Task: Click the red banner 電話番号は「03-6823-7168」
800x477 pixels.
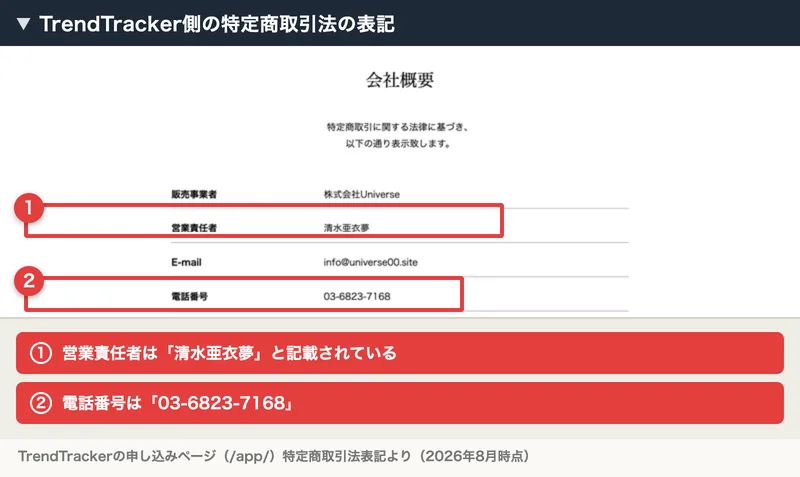Action: point(399,403)
